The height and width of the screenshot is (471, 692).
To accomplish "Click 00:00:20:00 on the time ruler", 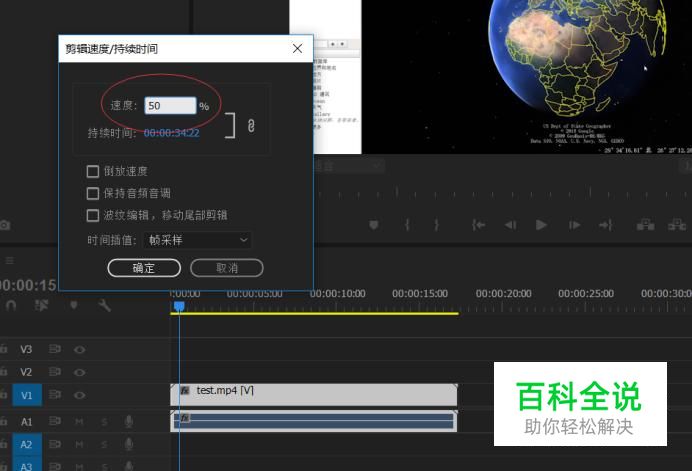I will (504, 294).
